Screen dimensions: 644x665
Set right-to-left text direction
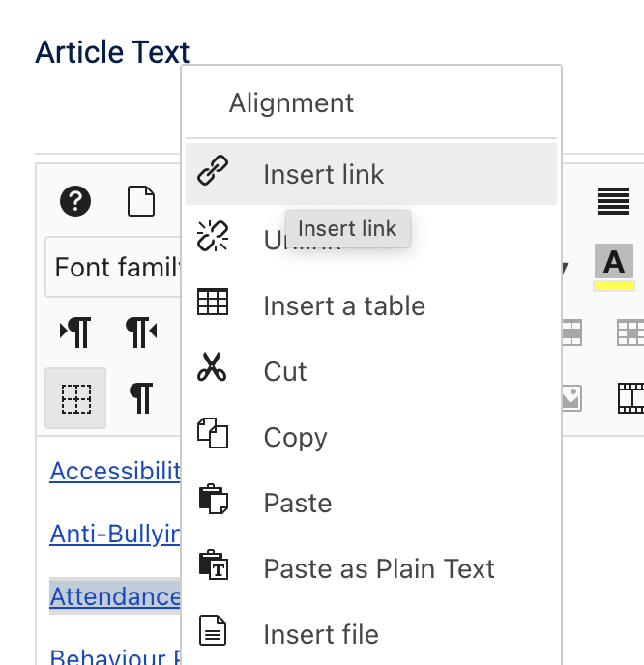click(x=141, y=332)
